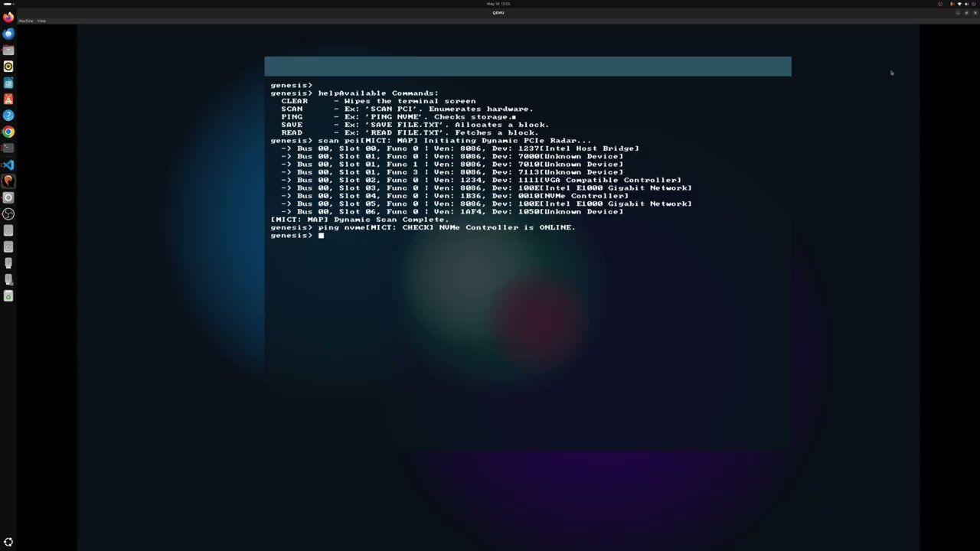Click the READ command description line
Image resolution: width=980 pixels, height=551 pixels.
(410, 132)
